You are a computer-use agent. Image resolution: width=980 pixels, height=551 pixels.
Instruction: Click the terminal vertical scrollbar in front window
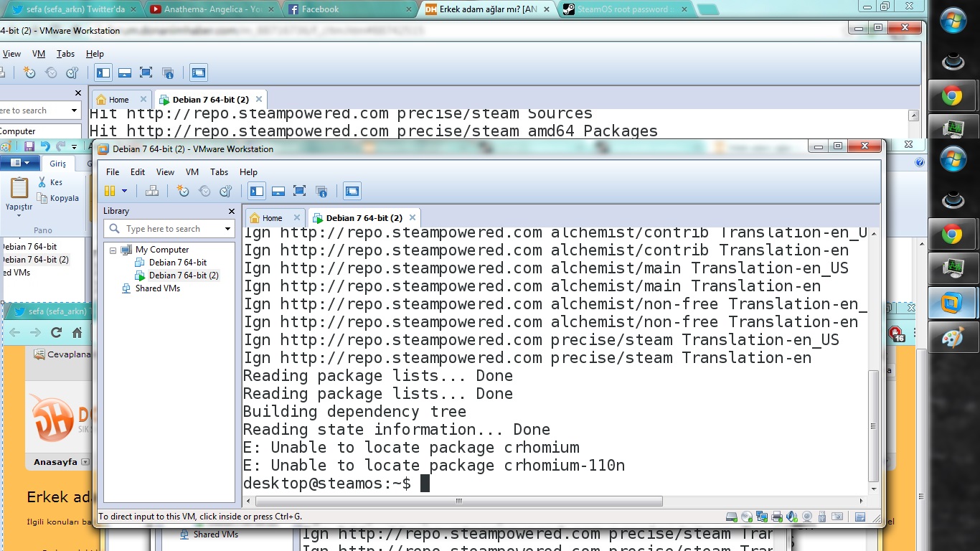tap(873, 426)
